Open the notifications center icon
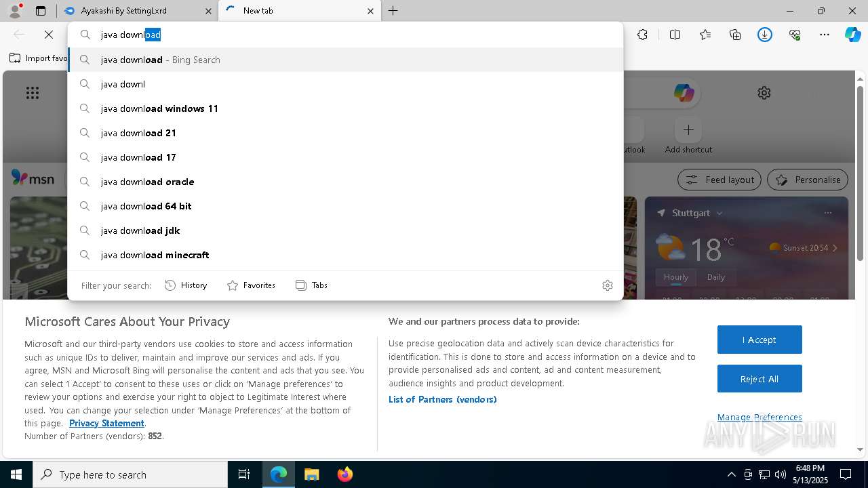This screenshot has width=868, height=488. tap(846, 474)
